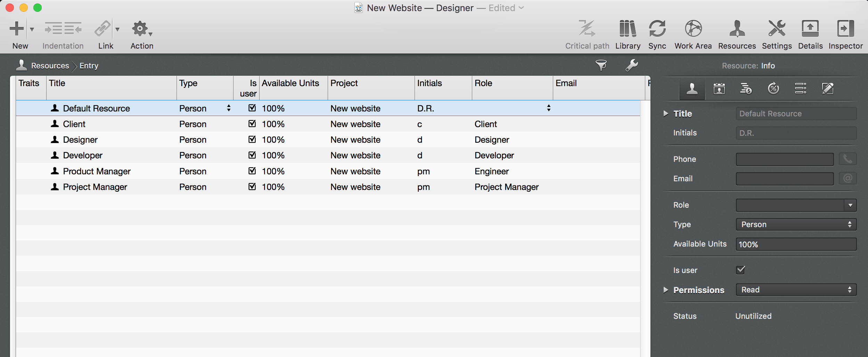Open the Permissions Read popup menu
868x357 pixels.
coord(796,290)
